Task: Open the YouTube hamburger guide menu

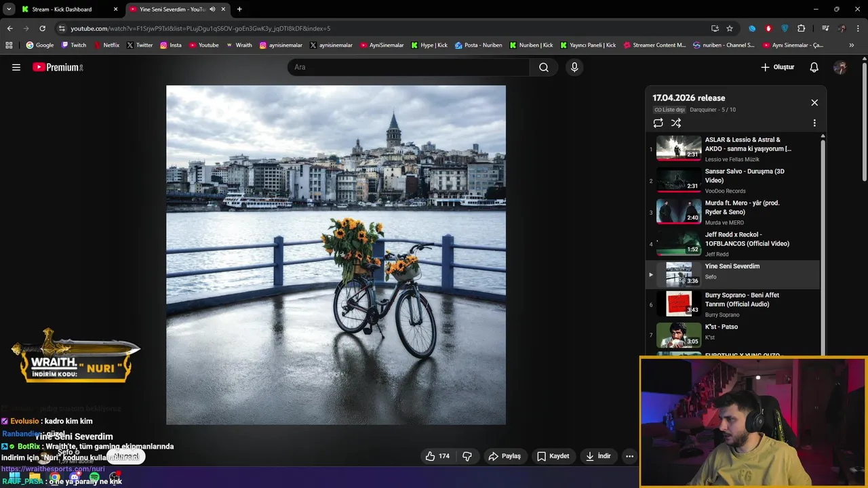Action: tap(16, 67)
